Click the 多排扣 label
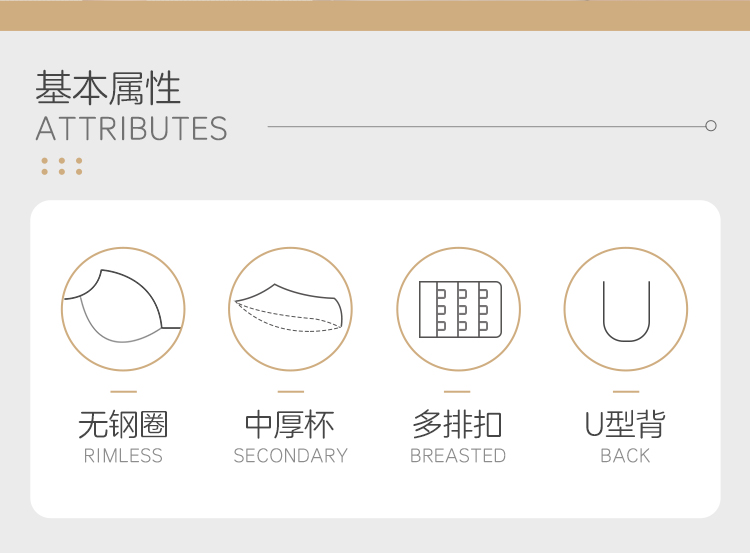Screen dimensions: 750x553 [x=457, y=424]
